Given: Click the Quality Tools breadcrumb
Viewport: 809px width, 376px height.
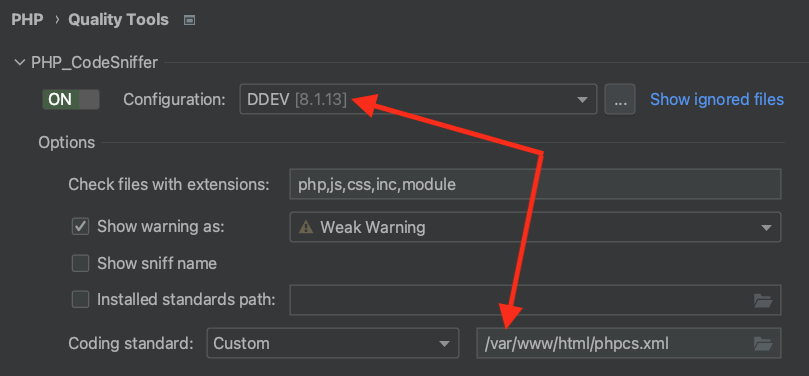Looking at the screenshot, I should (118, 20).
